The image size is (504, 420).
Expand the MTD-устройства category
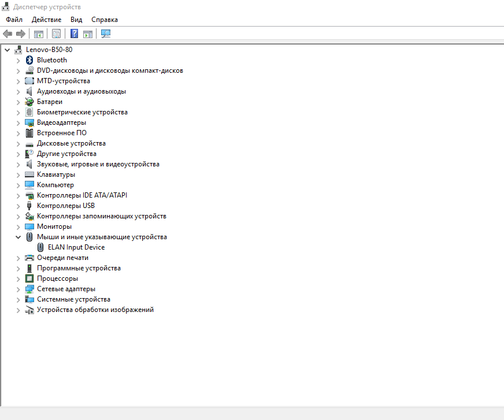coord(18,81)
